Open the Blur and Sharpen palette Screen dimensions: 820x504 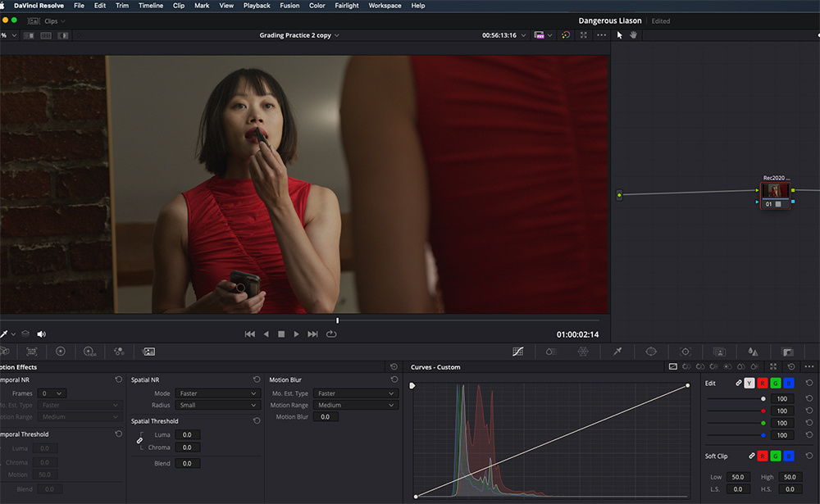tap(753, 352)
